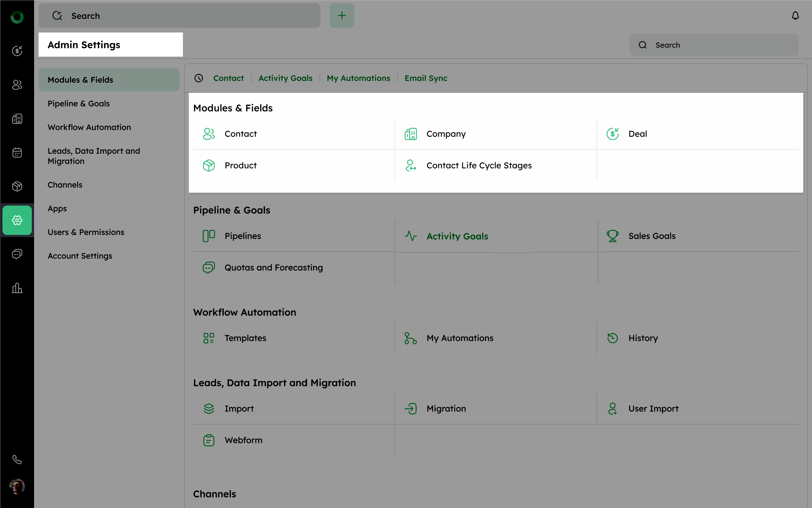The height and width of the screenshot is (508, 812).
Task: Click the Email Sync recent link
Action: pos(425,78)
